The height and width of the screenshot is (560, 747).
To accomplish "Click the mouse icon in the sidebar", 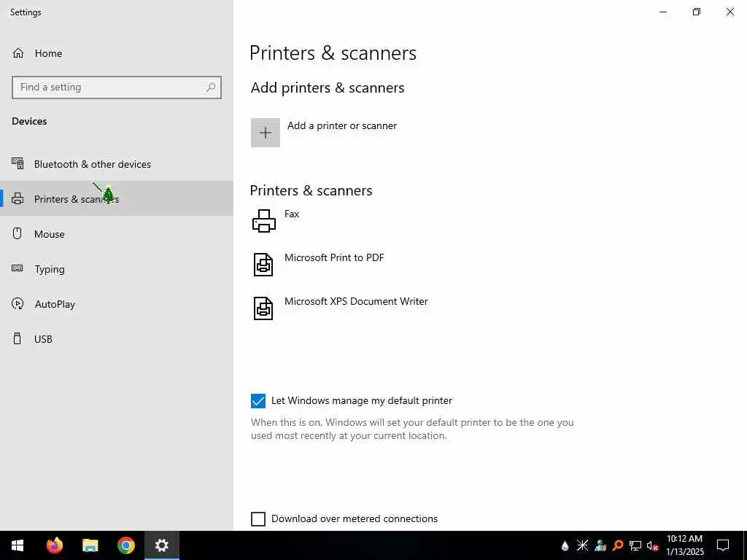I will click(x=18, y=233).
